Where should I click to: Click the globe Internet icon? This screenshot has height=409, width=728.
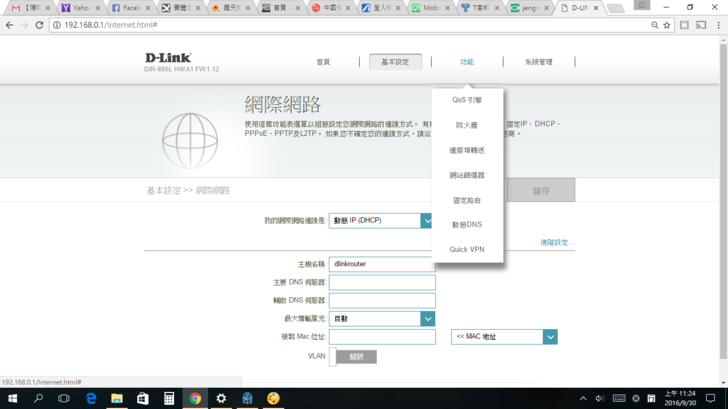[x=190, y=141]
